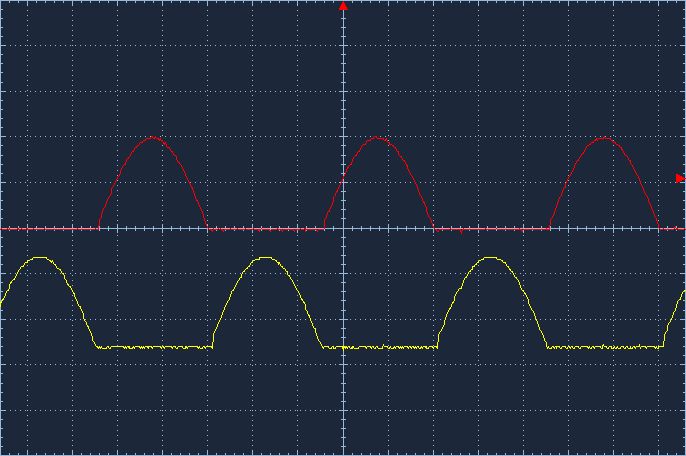Click the red trigger level arrow on right edge
The image size is (686, 456).
pos(680,178)
